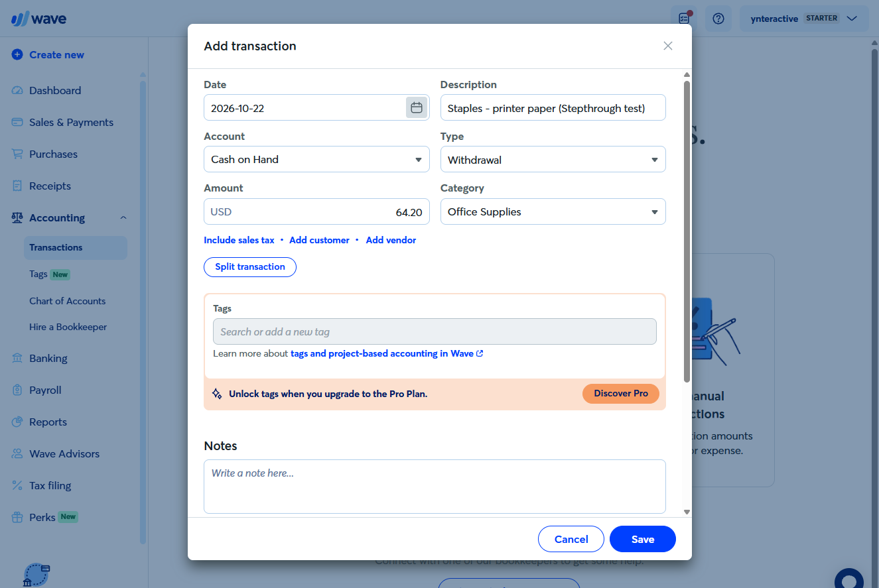Click the Create new plus icon
Image resolution: width=879 pixels, height=588 pixels.
click(x=17, y=55)
